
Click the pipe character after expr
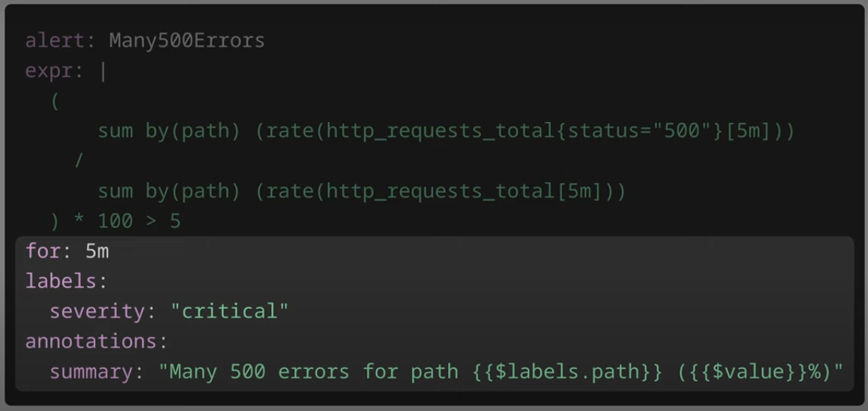[103, 71]
